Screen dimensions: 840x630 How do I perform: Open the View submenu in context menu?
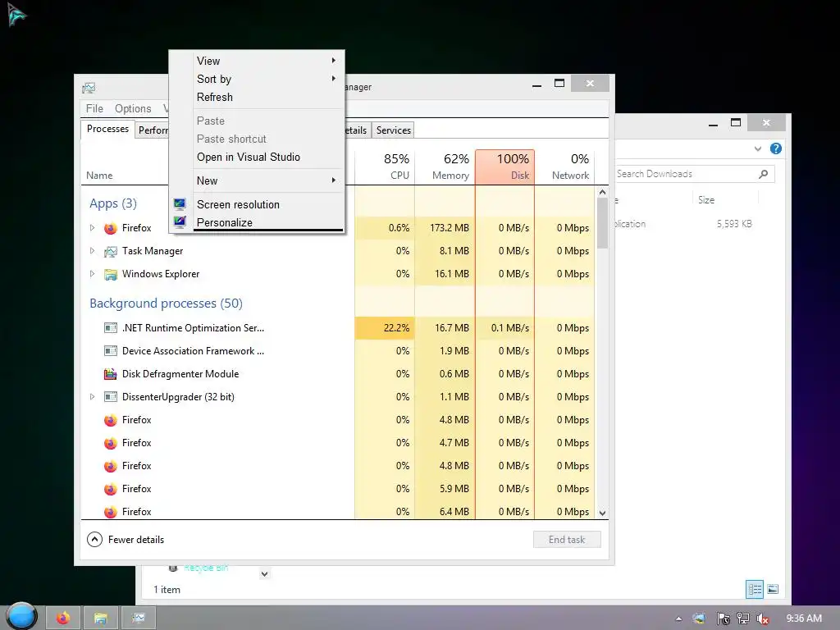[x=268, y=61]
